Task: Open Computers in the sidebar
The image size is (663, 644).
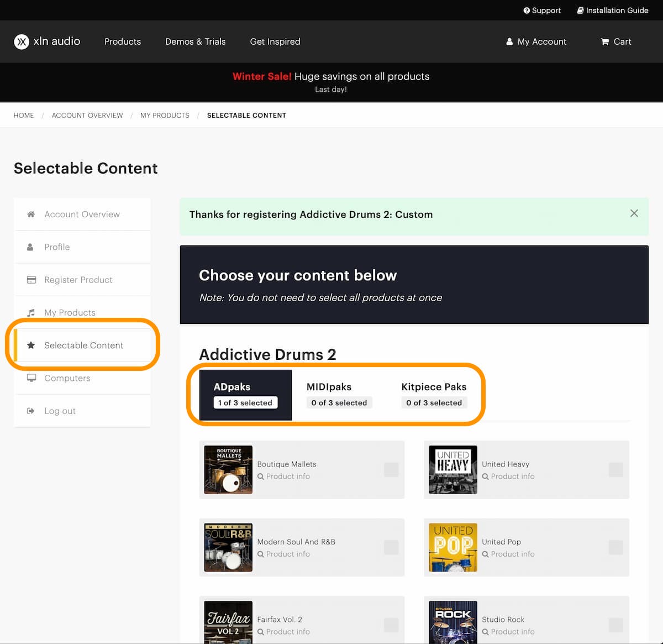Action: click(x=82, y=378)
